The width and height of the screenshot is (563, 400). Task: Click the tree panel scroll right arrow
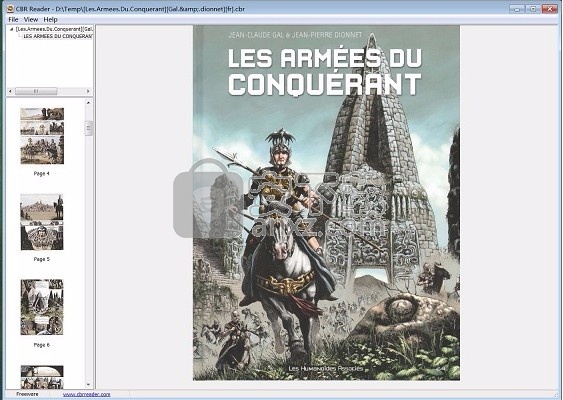88,91
